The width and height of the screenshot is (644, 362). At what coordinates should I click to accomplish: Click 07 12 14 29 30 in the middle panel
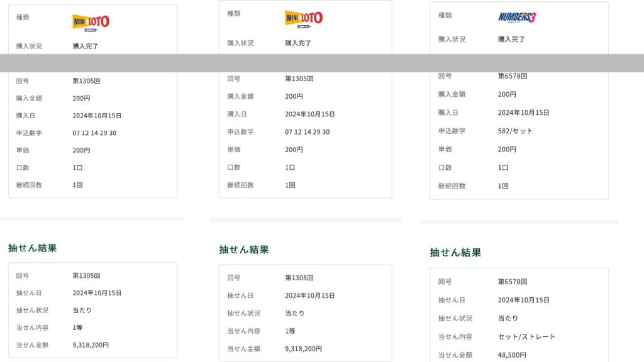coord(307,132)
